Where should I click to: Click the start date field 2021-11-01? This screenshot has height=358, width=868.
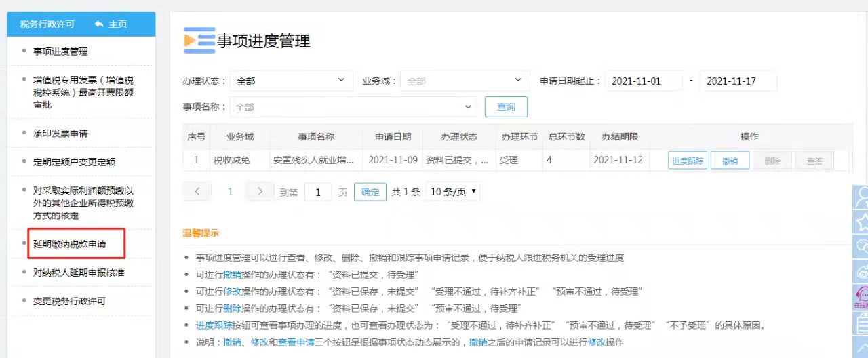point(644,81)
